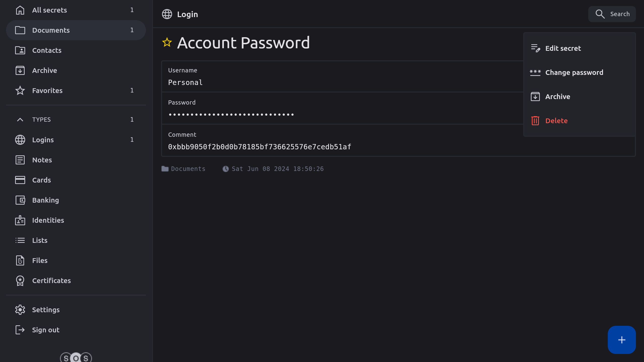Click the Files attachment icon
This screenshot has height=362, width=644.
[x=20, y=260]
